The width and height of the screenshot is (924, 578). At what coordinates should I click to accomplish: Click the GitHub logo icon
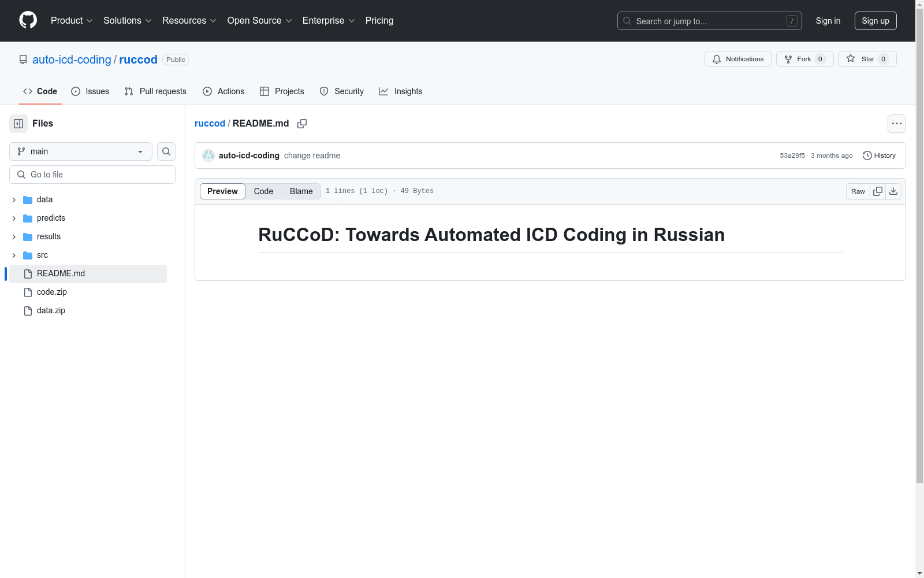28,20
